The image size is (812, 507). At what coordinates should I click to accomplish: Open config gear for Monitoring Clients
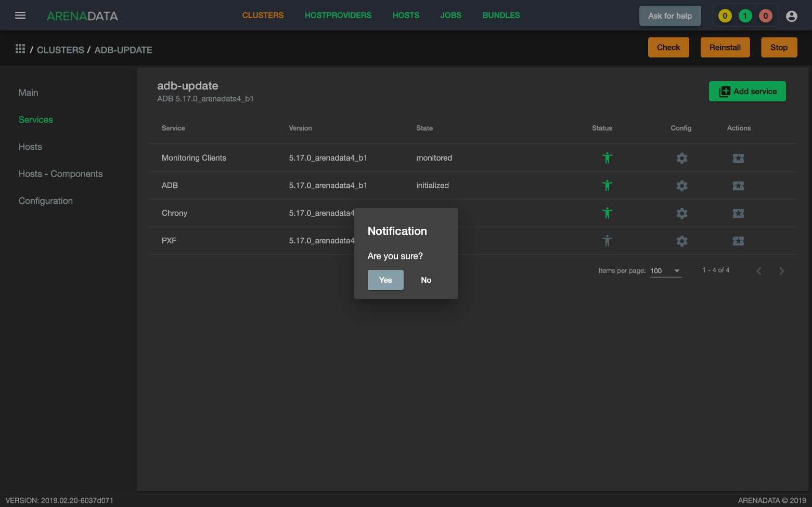pos(681,158)
